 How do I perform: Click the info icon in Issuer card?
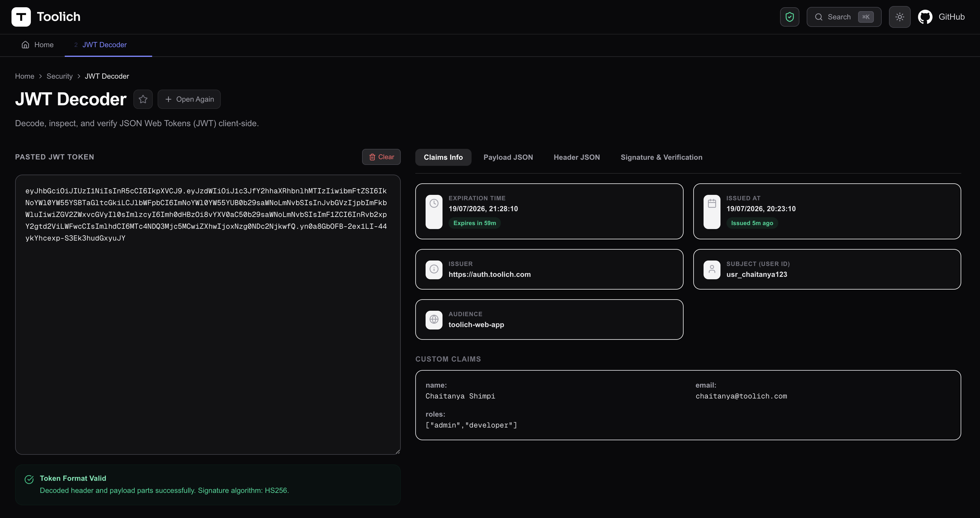tap(434, 269)
